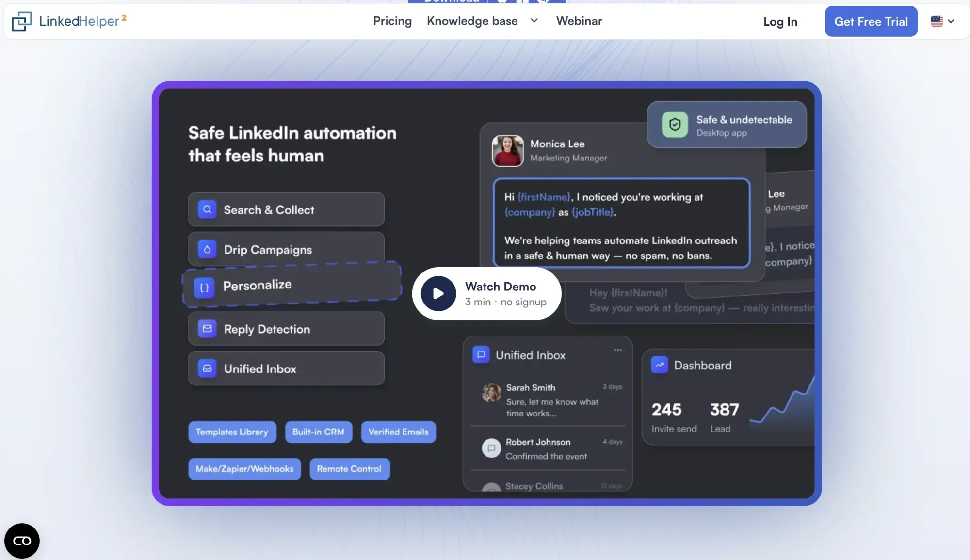The width and height of the screenshot is (970, 560).
Task: Click the Reply Detection envelope icon
Action: [207, 329]
